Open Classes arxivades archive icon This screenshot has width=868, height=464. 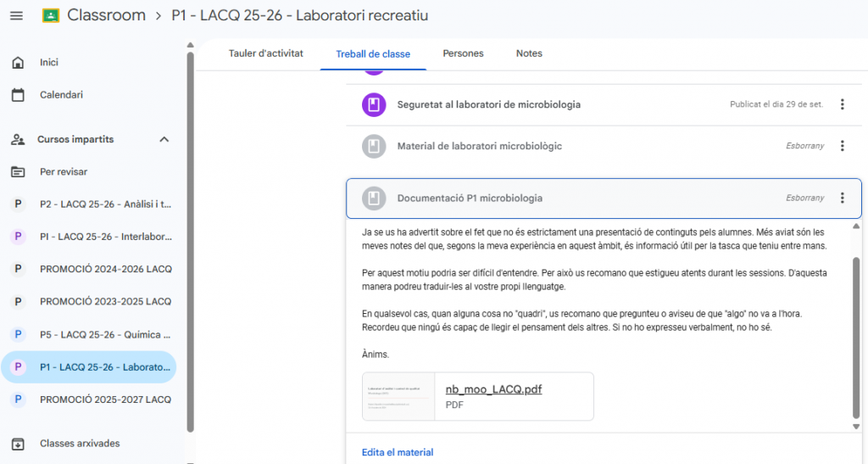coord(18,444)
